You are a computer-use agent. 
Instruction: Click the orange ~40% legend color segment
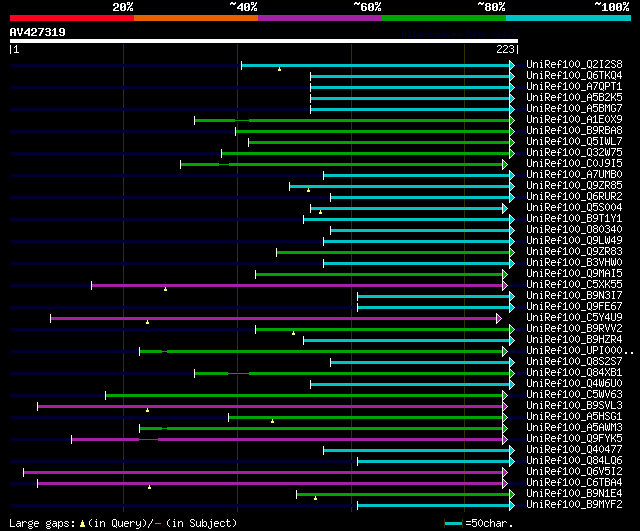pyautogui.click(x=196, y=18)
